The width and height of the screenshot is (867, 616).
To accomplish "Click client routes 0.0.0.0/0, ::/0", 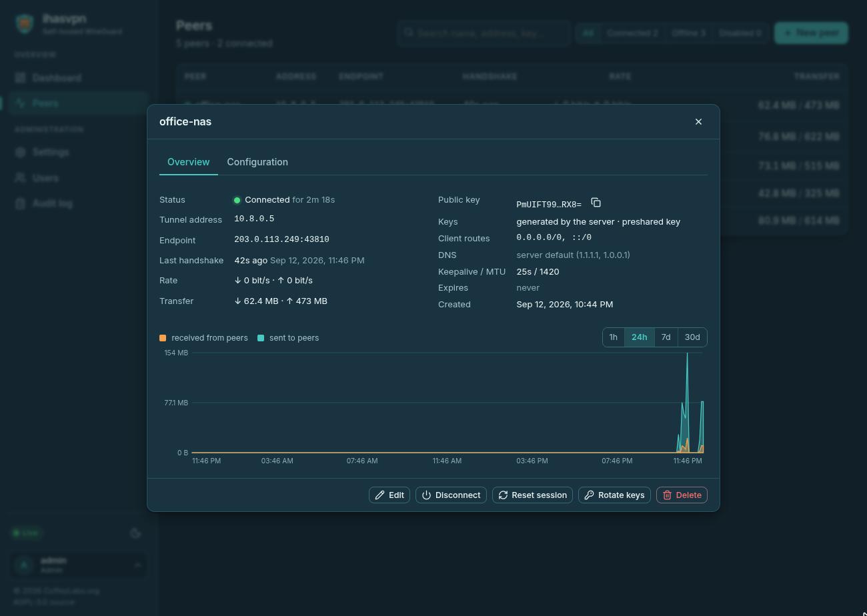I will coord(554,237).
